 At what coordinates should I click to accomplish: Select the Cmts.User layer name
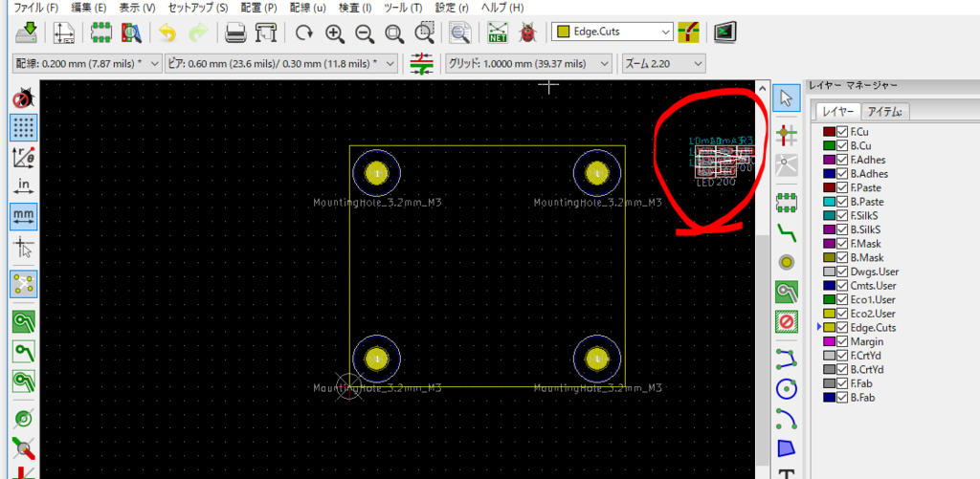[873, 286]
